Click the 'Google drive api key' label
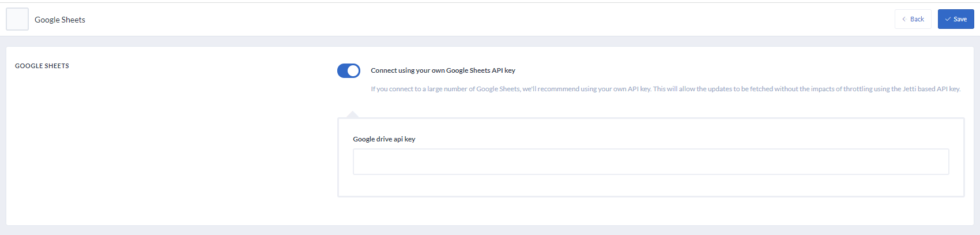The width and height of the screenshot is (980, 235). [384, 139]
